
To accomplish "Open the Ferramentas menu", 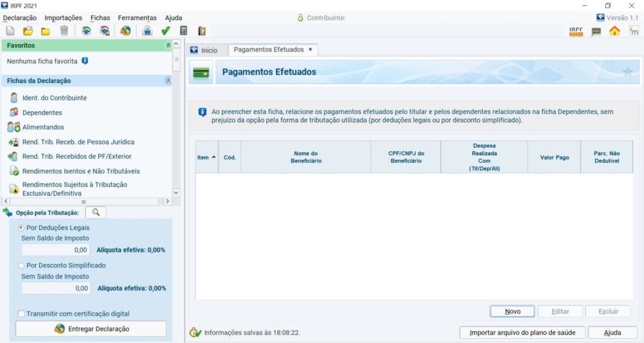I will 137,18.
